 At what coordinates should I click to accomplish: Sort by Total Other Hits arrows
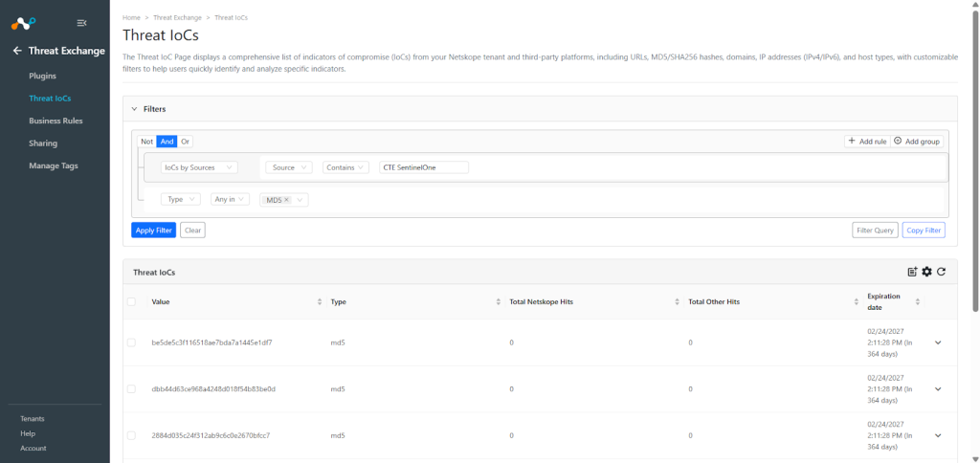(857, 301)
